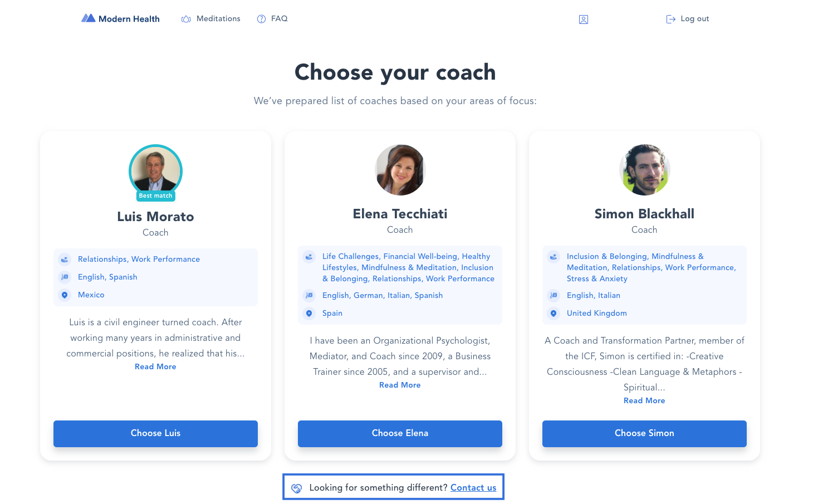Click Luis Morato's location pin icon

[x=65, y=295]
